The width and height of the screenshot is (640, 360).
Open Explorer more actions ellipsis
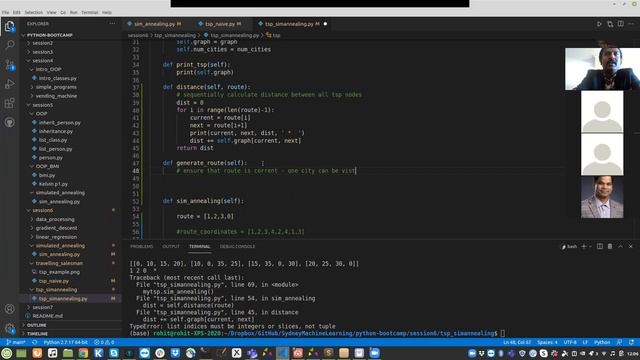click(112, 24)
